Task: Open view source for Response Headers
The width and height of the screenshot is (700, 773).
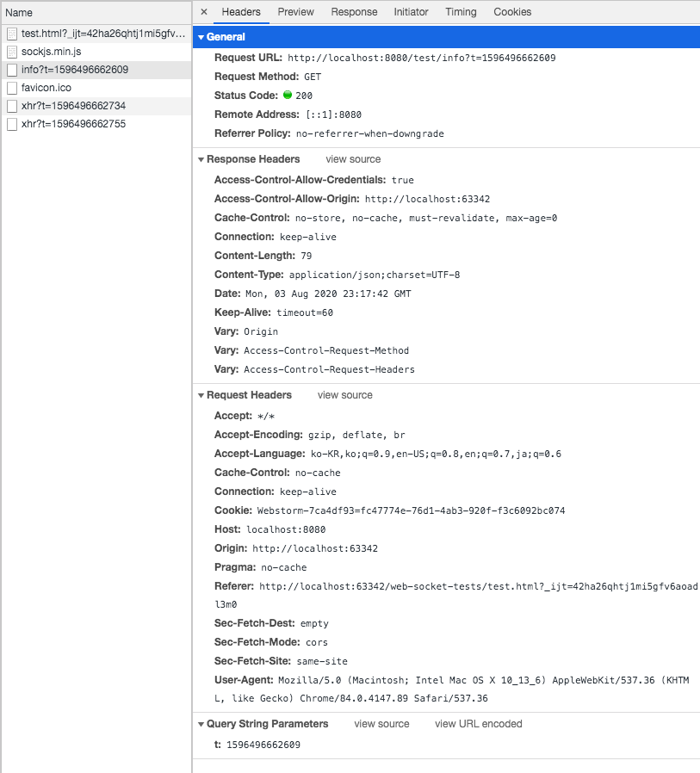Action: tap(352, 159)
